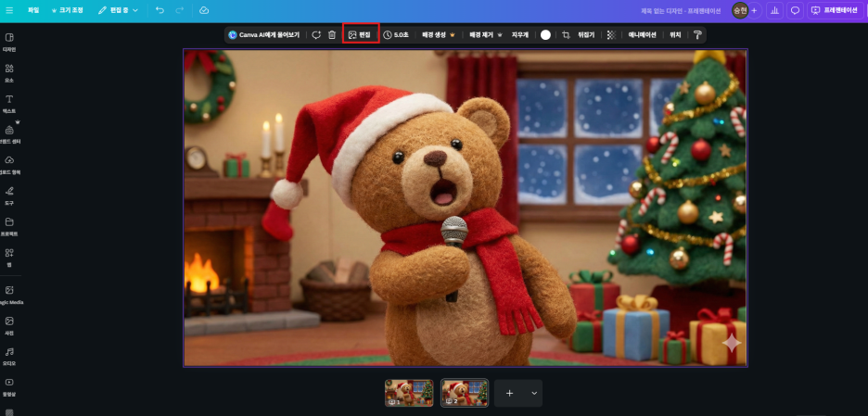Open the 업로드 항목 (Uploads) panel
868x416 pixels.
pos(9,165)
